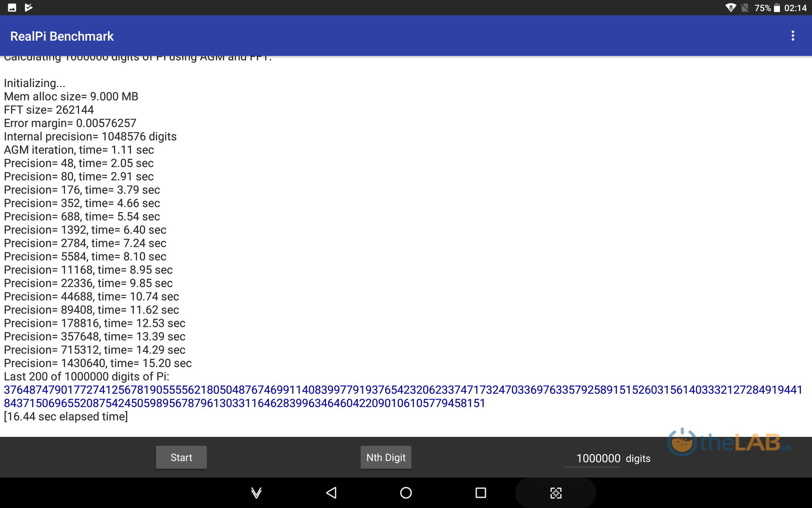This screenshot has width=812, height=508.
Task: Tap the down-chevron icon in navigation bar
Action: (256, 493)
